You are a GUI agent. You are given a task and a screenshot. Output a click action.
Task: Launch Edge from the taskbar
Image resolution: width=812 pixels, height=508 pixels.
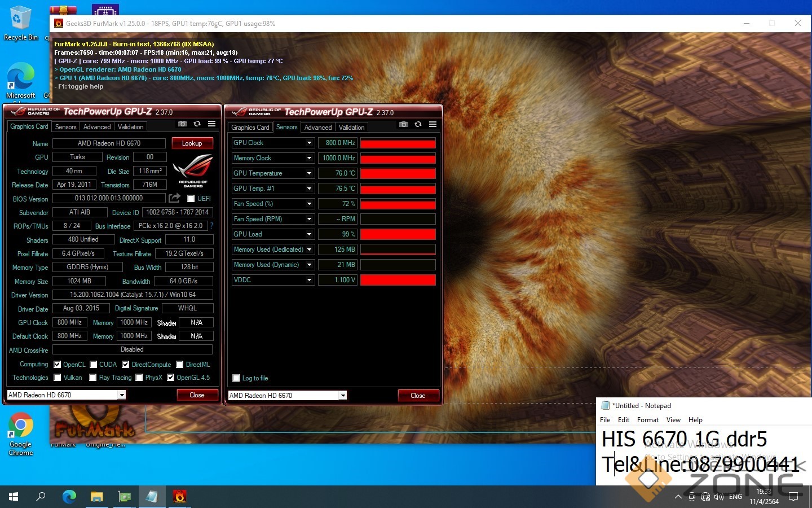tap(69, 497)
